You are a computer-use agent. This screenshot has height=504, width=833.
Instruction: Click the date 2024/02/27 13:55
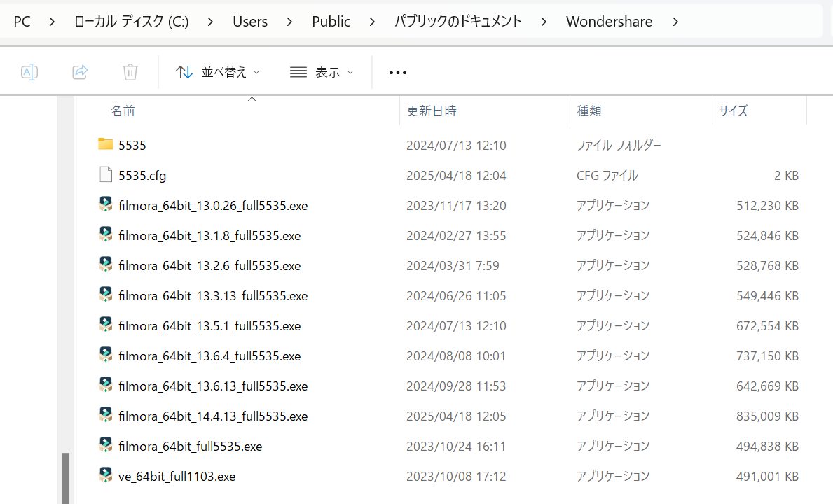coord(456,236)
